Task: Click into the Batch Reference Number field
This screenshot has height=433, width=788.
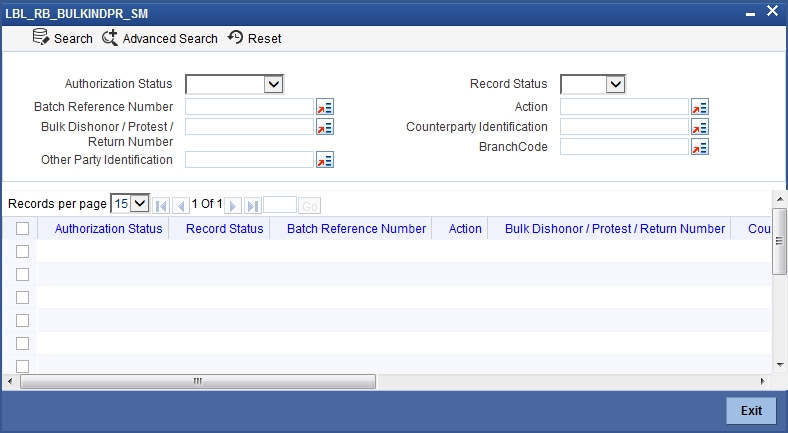Action: point(249,107)
